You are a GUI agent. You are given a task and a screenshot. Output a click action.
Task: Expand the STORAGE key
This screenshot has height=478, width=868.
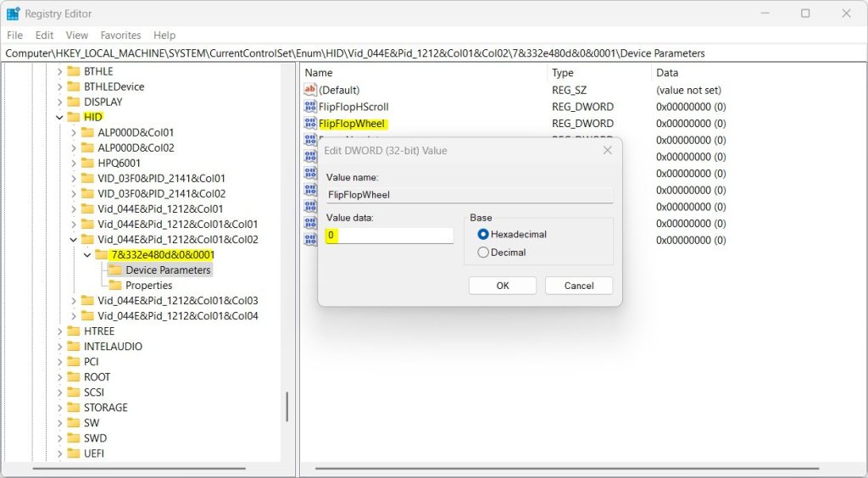coord(60,407)
